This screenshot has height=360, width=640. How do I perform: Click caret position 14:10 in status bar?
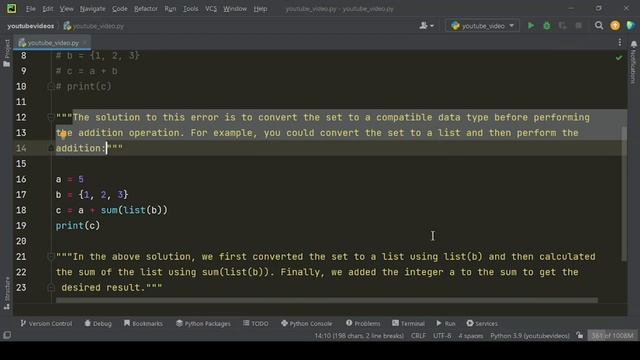(359, 336)
